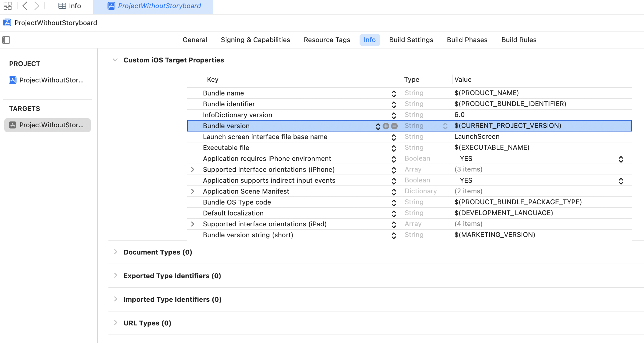The height and width of the screenshot is (343, 644).
Task: Switch to the Build Settings tab
Action: pyautogui.click(x=411, y=40)
